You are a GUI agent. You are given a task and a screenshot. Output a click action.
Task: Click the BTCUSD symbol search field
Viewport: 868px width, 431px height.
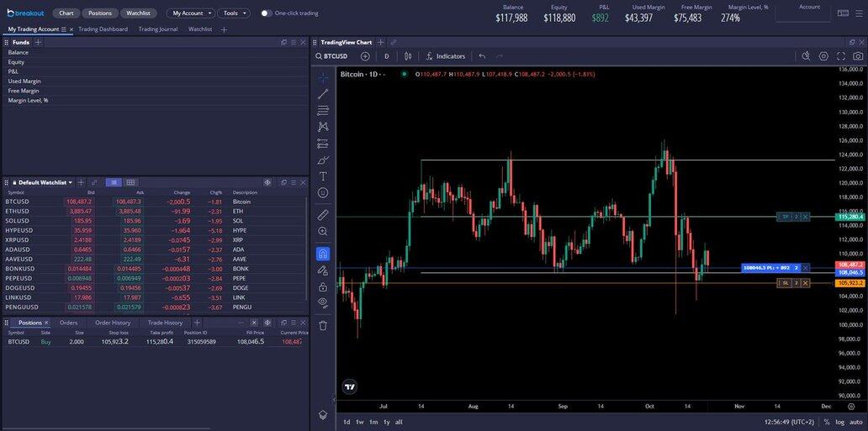tap(336, 56)
